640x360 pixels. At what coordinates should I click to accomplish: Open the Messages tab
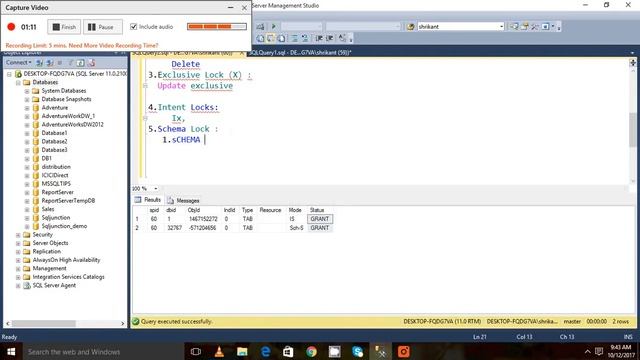[183, 200]
